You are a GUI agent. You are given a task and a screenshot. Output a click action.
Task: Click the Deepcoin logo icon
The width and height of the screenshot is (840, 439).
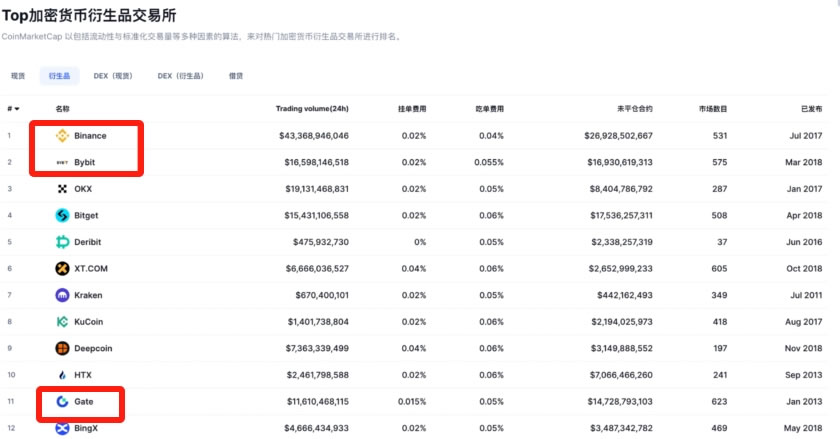61,348
